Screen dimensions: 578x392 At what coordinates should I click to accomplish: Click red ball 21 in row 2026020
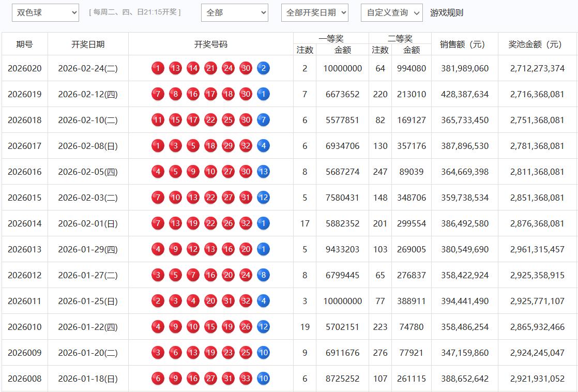pyautogui.click(x=210, y=68)
